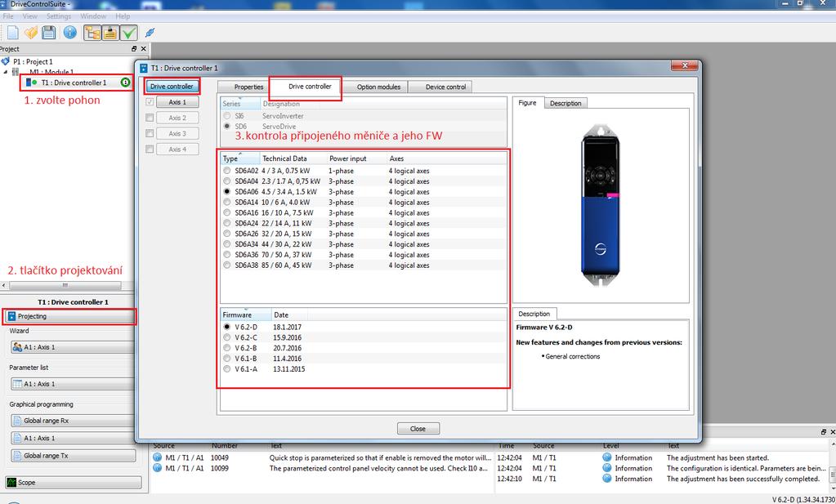
Task: Save project with the floppy disk icon
Action: pyautogui.click(x=48, y=33)
